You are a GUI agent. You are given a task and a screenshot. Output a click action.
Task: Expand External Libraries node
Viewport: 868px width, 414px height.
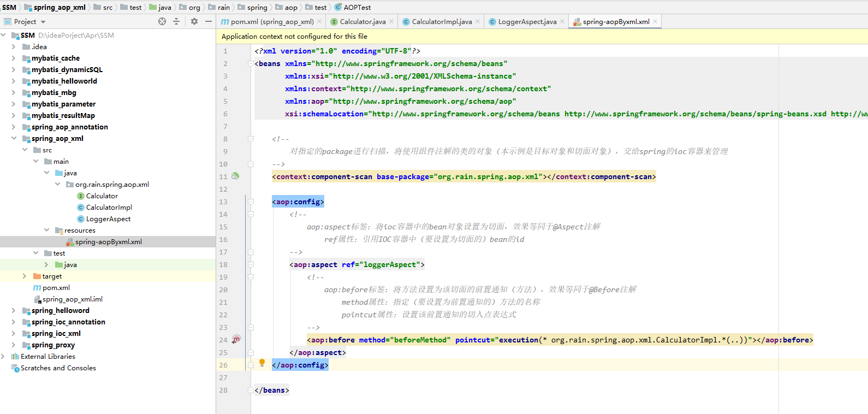point(3,357)
